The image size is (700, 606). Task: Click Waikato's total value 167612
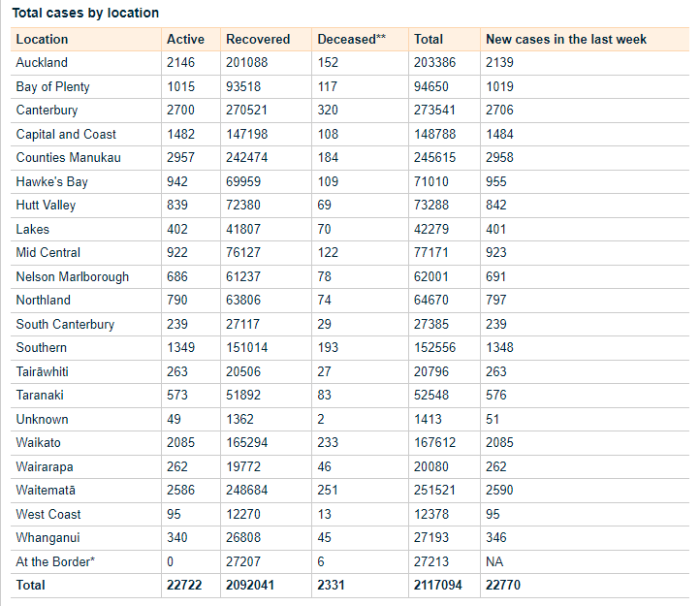(x=435, y=443)
